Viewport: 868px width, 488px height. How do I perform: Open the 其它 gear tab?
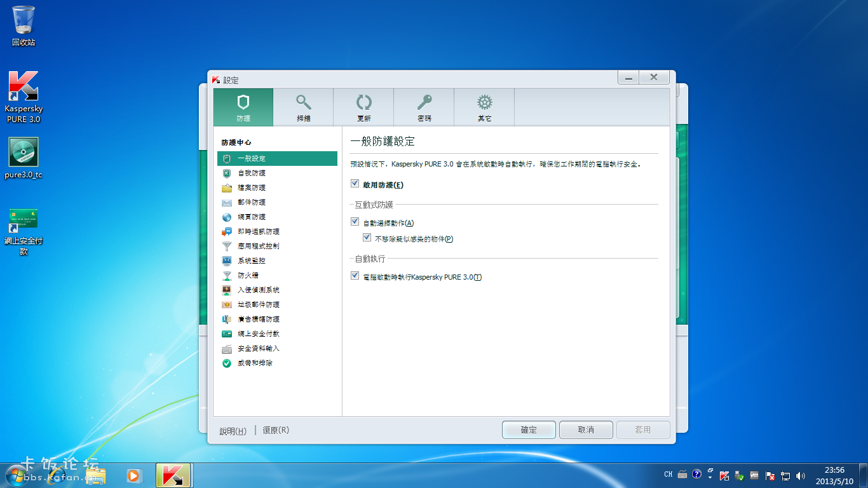(x=484, y=107)
